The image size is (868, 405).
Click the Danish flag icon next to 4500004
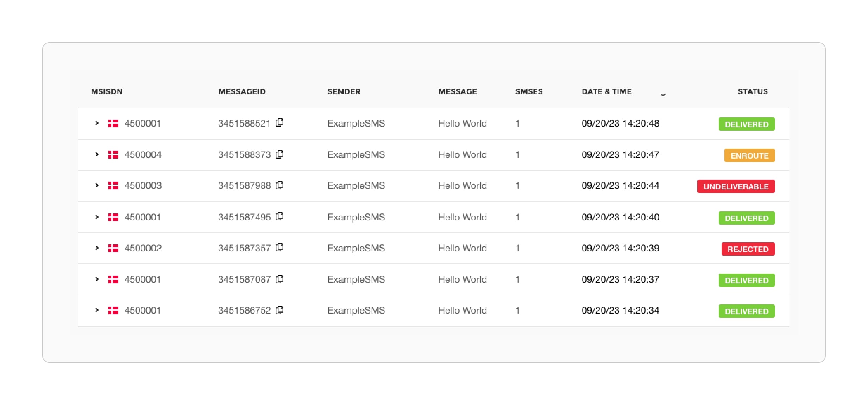(113, 154)
